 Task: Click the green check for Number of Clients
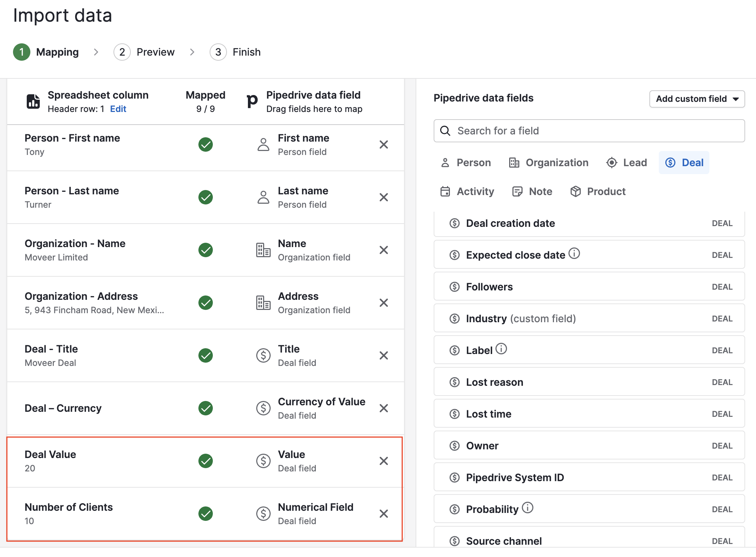(x=206, y=514)
